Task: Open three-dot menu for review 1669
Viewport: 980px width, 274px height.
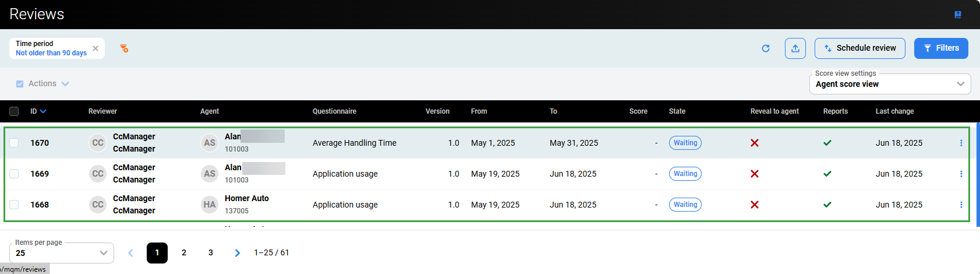Action: tap(961, 174)
